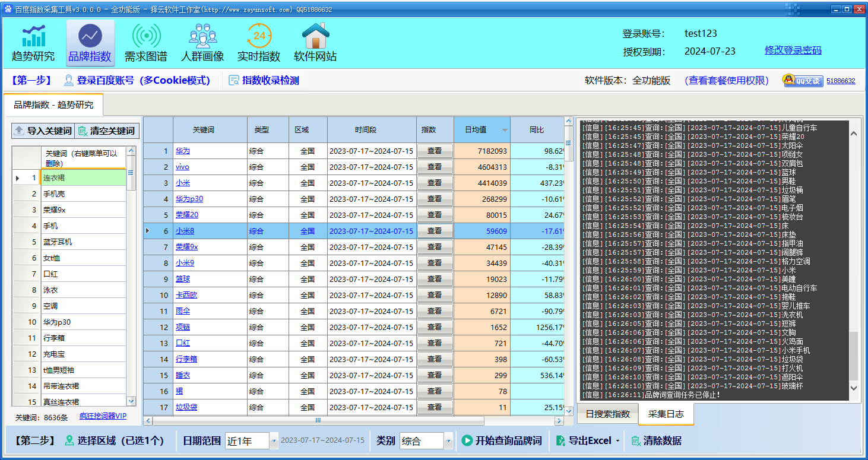Image resolution: width=868 pixels, height=460 pixels.
Task: Select 连衣裙 in the keyword list
Action: (84, 177)
